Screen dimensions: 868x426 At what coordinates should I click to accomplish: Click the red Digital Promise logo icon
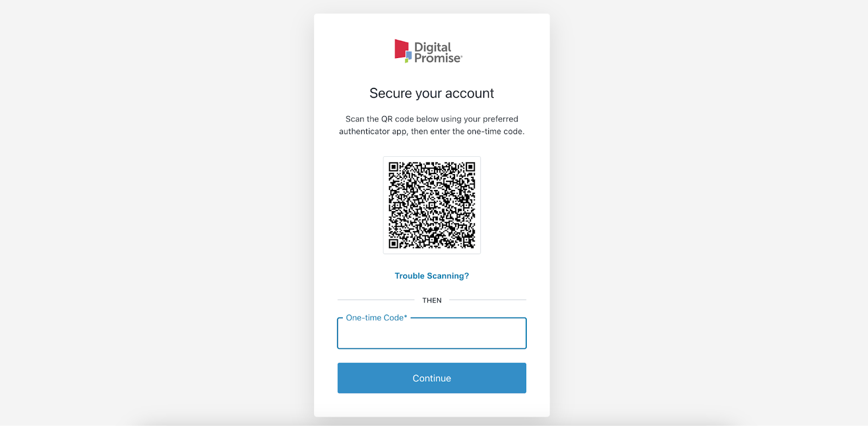(x=401, y=49)
